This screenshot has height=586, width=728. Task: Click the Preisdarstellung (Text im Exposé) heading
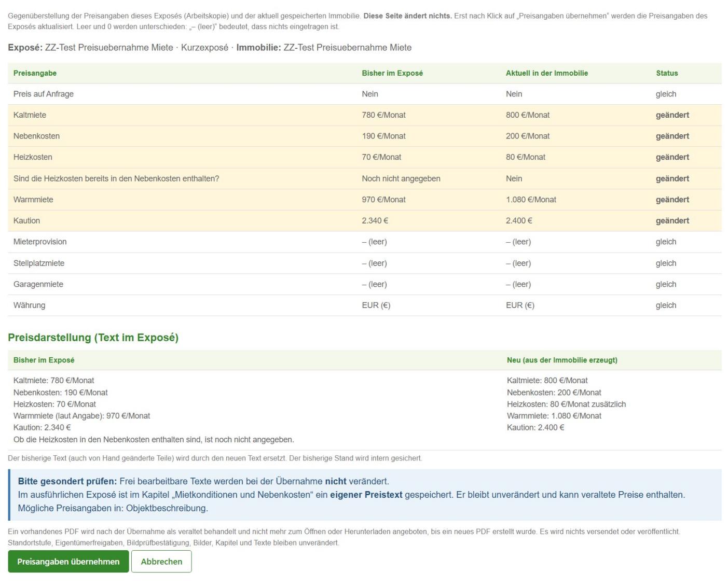pyautogui.click(x=93, y=338)
